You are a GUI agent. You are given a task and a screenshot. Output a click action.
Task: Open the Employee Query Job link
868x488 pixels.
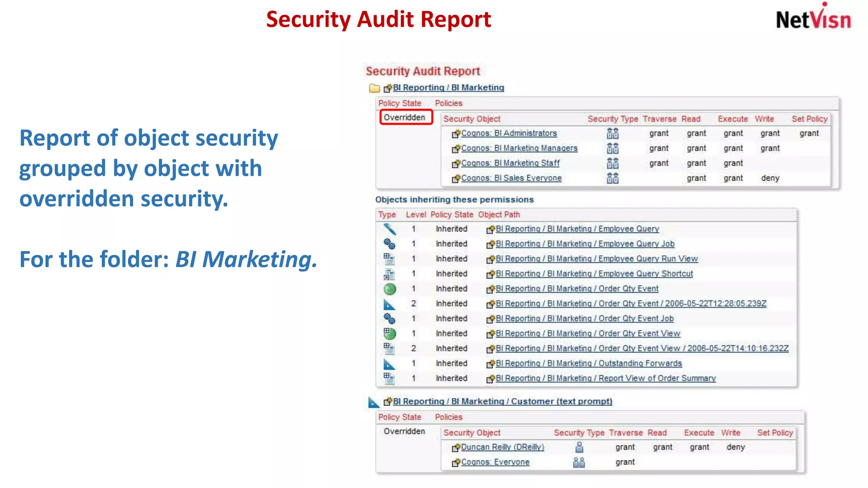point(585,244)
